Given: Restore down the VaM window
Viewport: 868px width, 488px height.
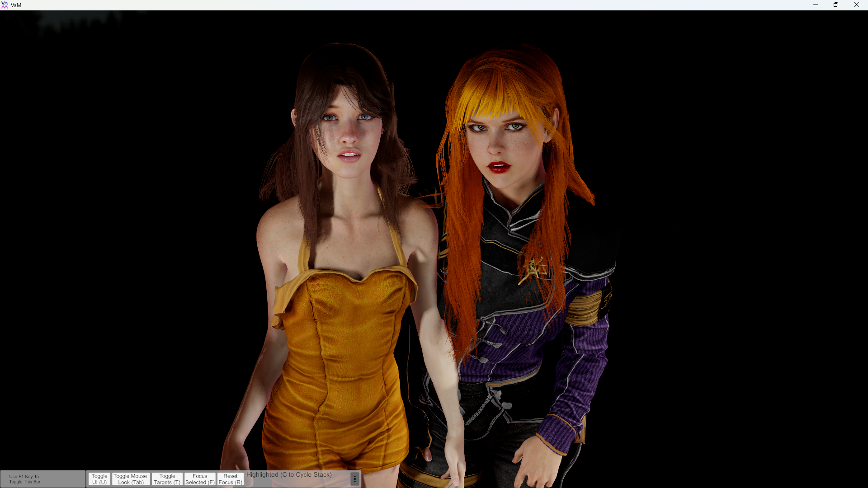Looking at the screenshot, I should point(836,5).
